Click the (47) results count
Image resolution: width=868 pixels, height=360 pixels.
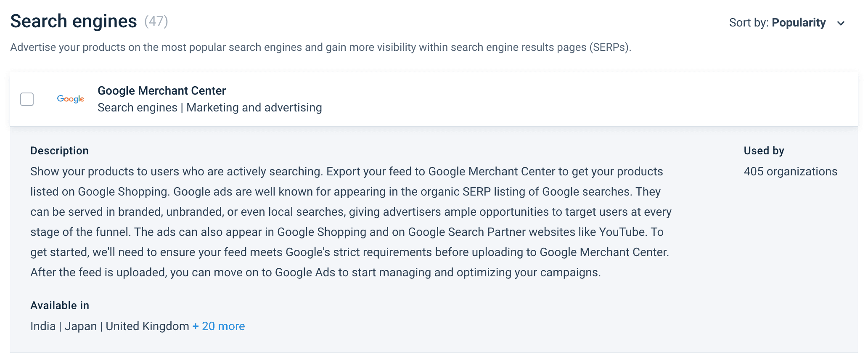156,21
